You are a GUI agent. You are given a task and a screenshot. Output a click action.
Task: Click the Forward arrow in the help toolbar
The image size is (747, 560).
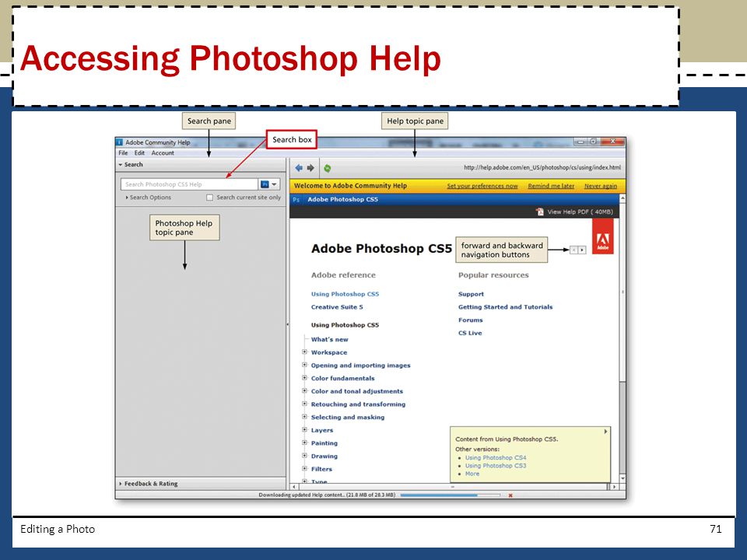(x=310, y=168)
